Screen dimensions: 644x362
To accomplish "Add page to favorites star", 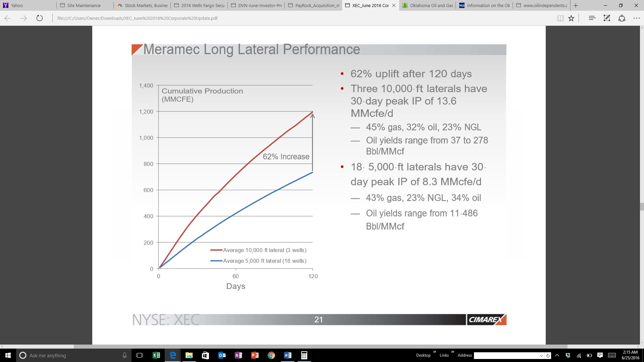I will (571, 18).
